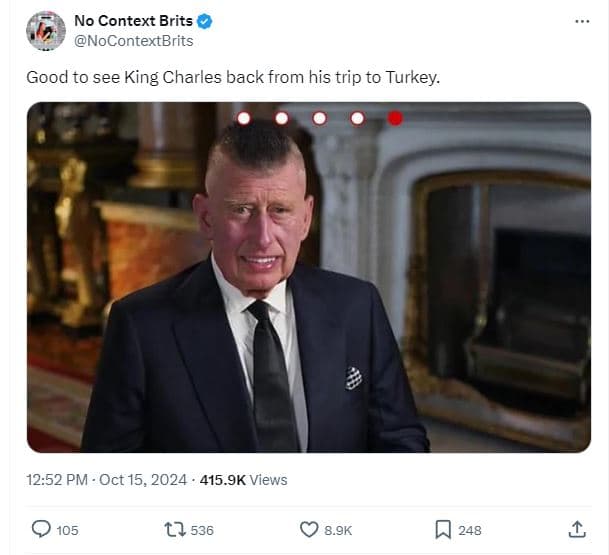Select the leftmost white dot on the image
Viewport: 609px width, 555px height.
click(243, 118)
